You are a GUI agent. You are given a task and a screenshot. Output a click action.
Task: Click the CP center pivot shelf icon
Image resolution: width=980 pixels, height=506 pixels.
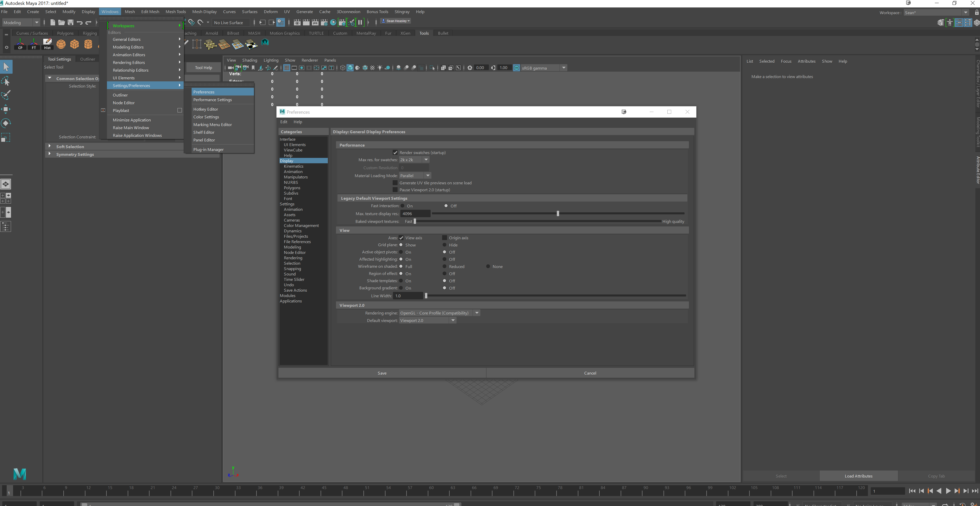coord(20,44)
